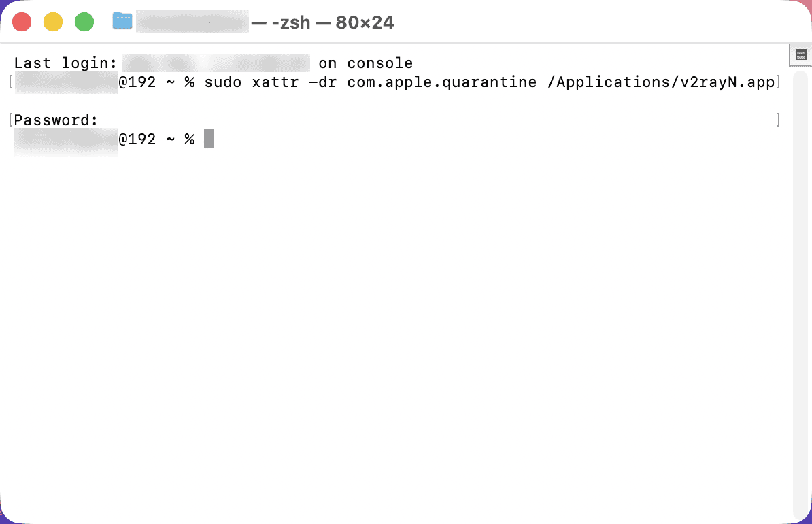Click left bracket mark beside the sudo command
The height and width of the screenshot is (524, 812).
click(x=10, y=82)
